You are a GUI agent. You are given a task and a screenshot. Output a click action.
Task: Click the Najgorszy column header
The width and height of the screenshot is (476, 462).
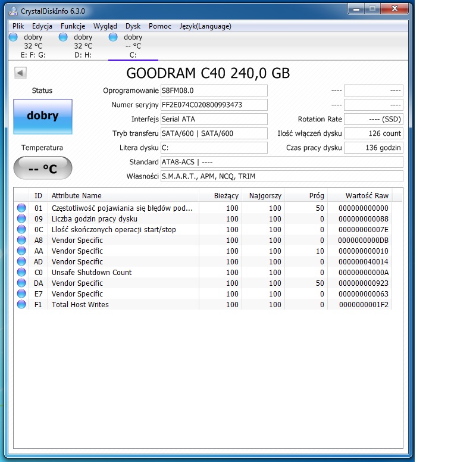tap(263, 196)
